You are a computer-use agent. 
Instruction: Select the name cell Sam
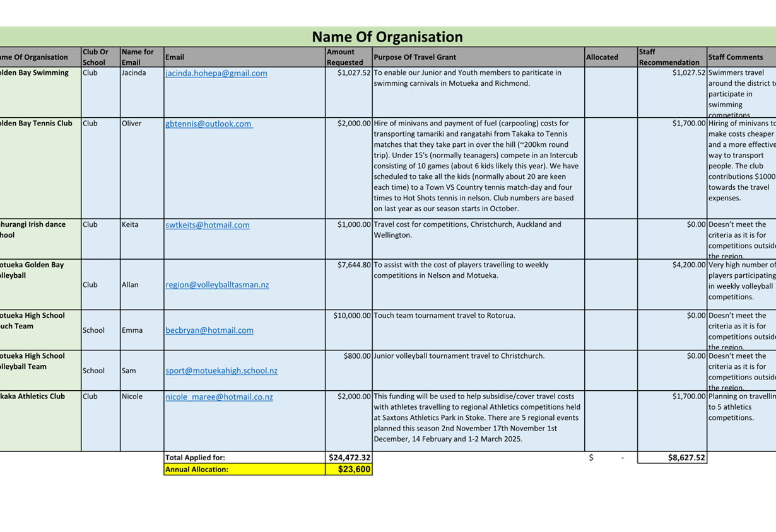coord(142,370)
